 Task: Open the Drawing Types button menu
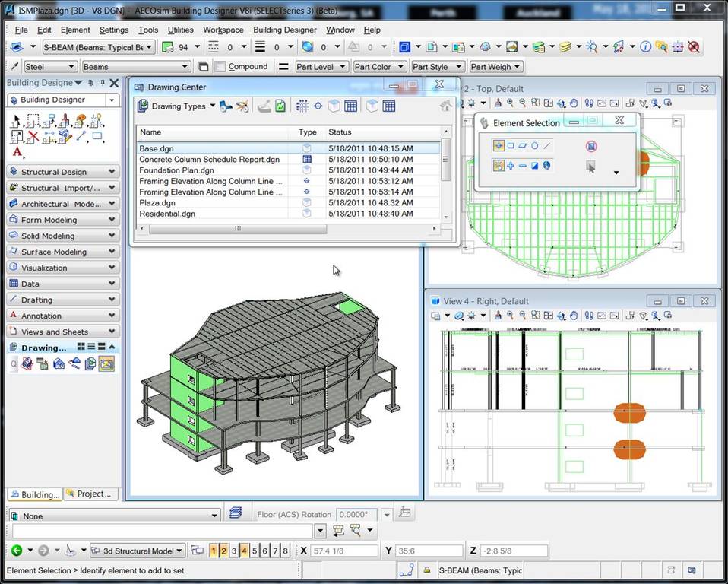(176, 106)
